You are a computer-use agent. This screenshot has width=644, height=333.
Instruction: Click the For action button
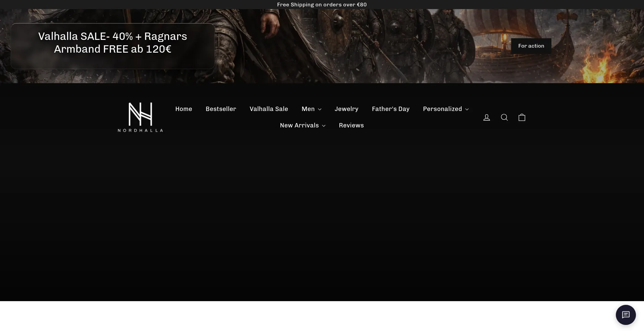(531, 46)
